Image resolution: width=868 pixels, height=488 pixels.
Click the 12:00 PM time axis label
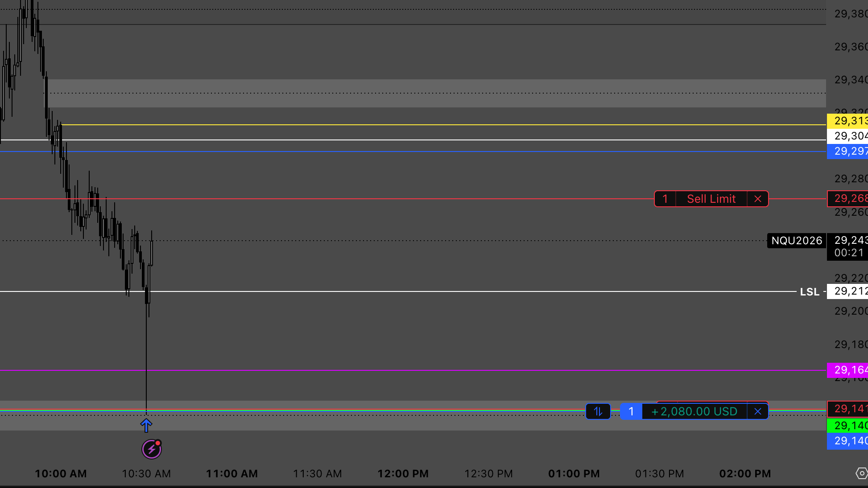point(403,474)
